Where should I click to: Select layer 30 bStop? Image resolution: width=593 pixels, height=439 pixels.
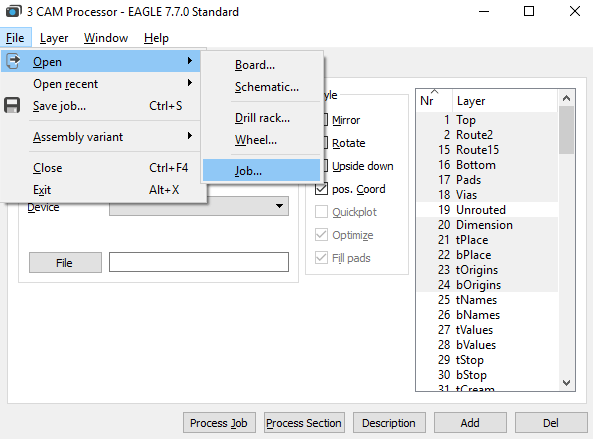487,375
